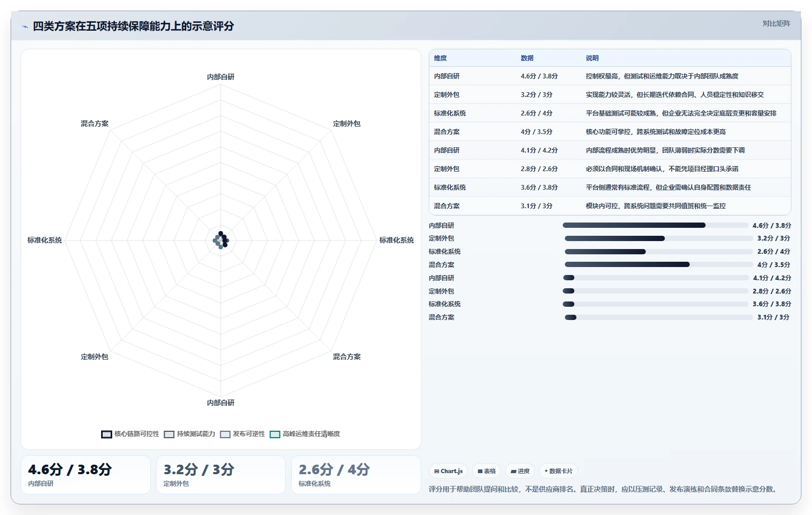The image size is (812, 515).
Task: Toggle the 发布可逆性 legend item
Action: click(x=242, y=434)
